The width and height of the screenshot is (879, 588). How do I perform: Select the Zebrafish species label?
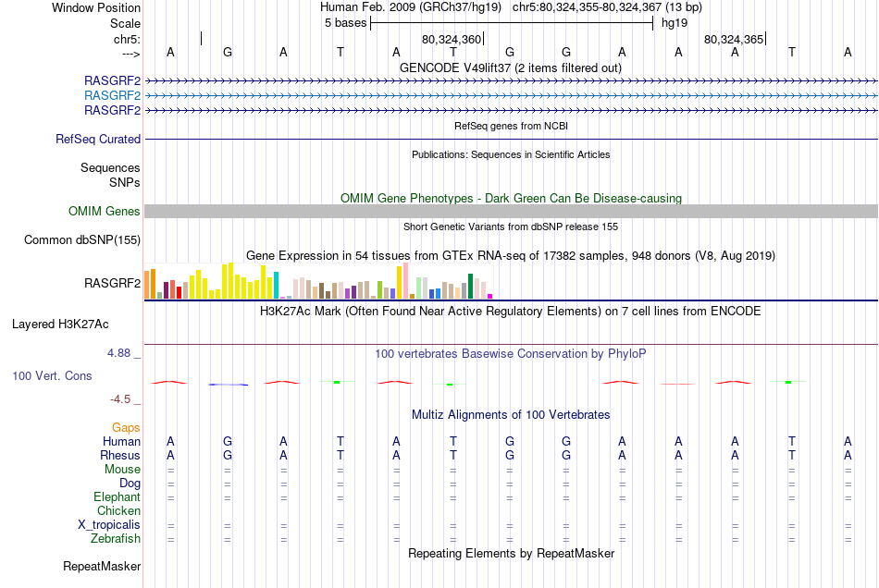pyautogui.click(x=116, y=538)
